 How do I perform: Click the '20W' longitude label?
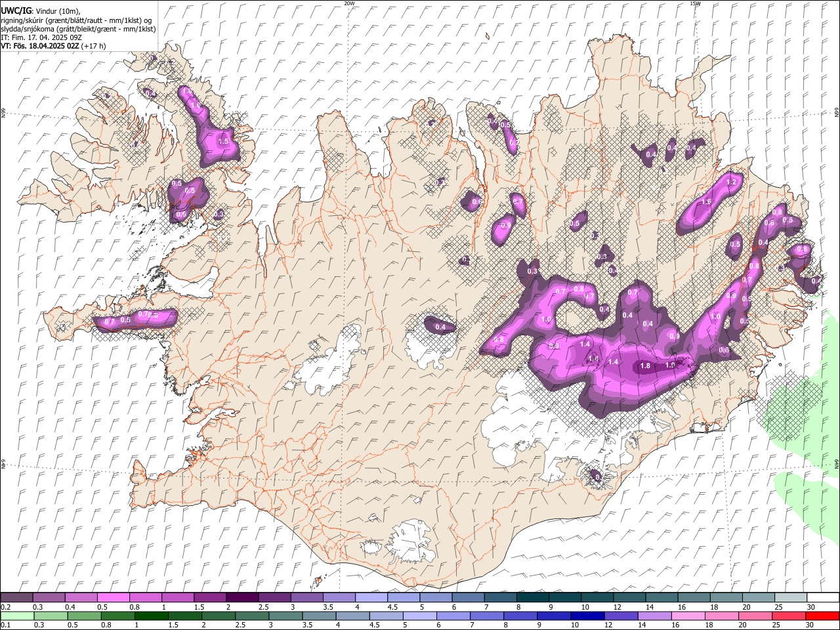point(349,3)
